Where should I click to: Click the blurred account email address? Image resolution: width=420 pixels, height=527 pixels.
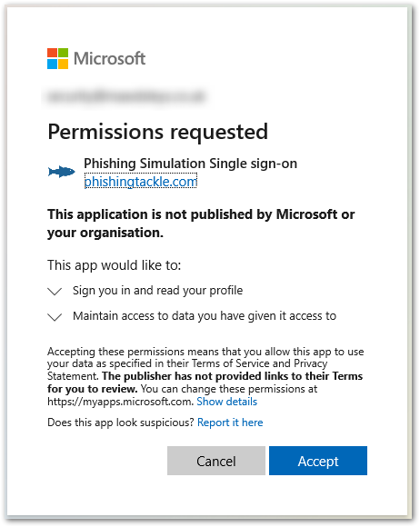(126, 96)
